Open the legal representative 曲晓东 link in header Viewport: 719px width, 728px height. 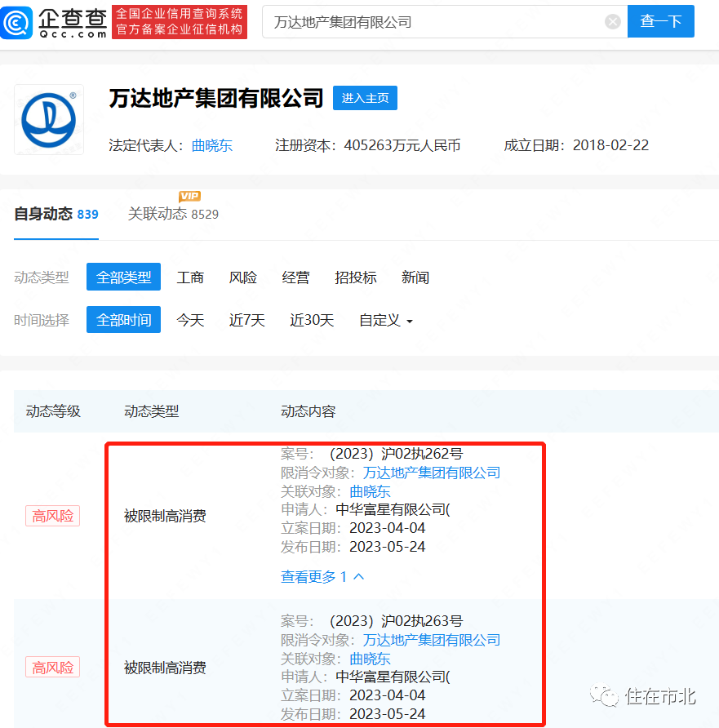coord(212,145)
